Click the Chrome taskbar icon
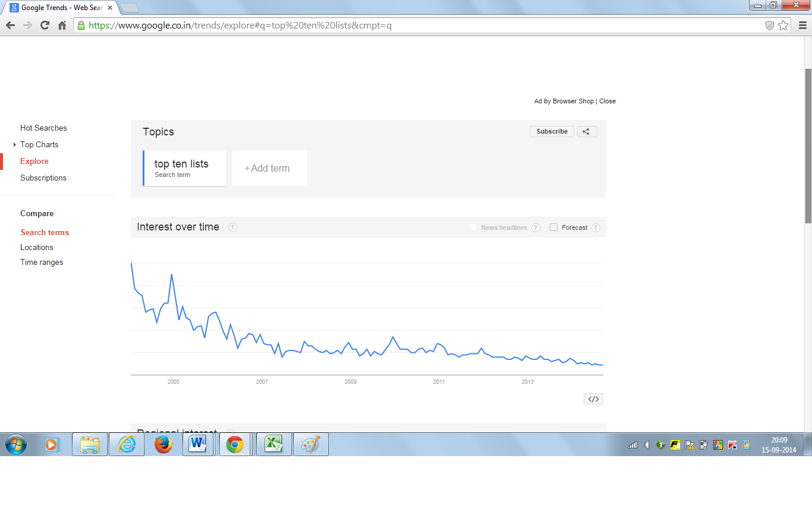Screen dimensions: 812x506 point(234,444)
